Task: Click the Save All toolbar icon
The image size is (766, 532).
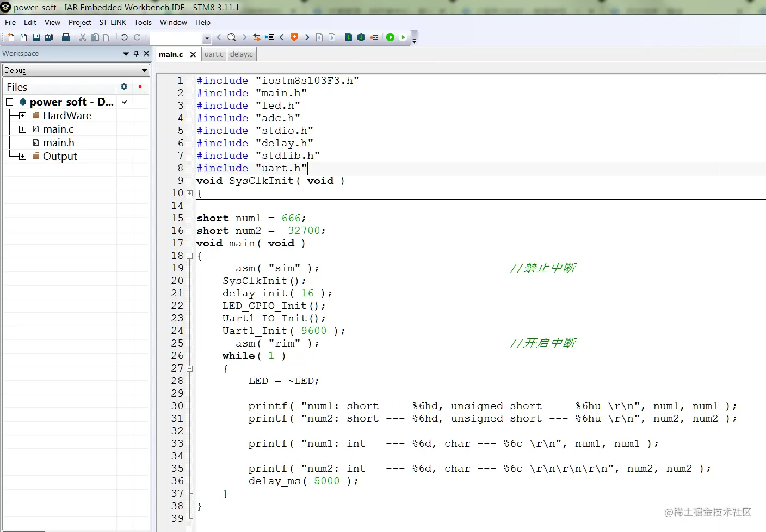Action: 49,38
